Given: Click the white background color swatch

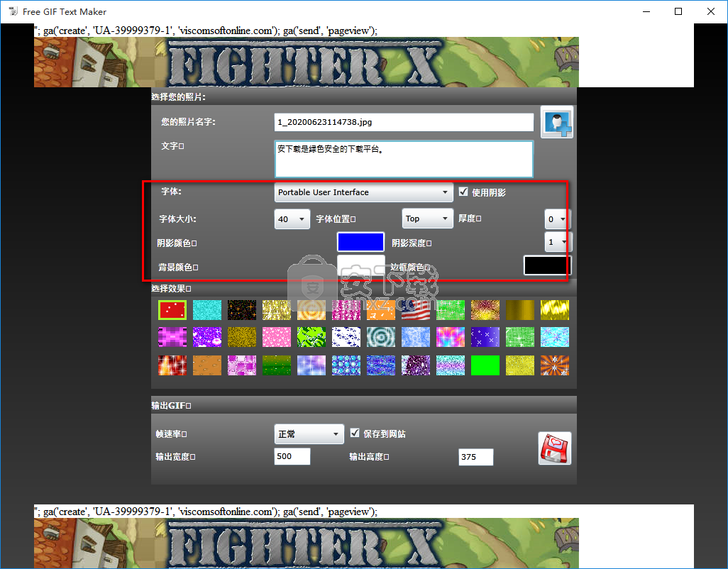Looking at the screenshot, I should [x=360, y=265].
